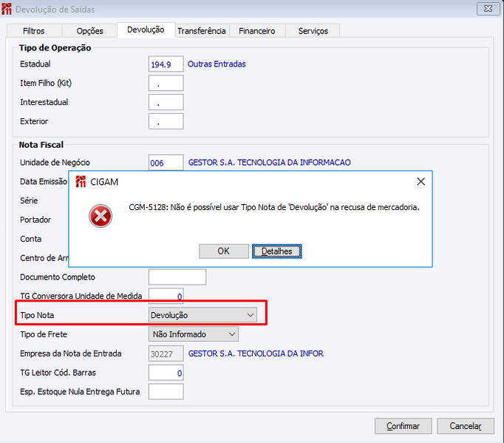Switch to the Opções tab
504x443 pixels.
coord(89,31)
